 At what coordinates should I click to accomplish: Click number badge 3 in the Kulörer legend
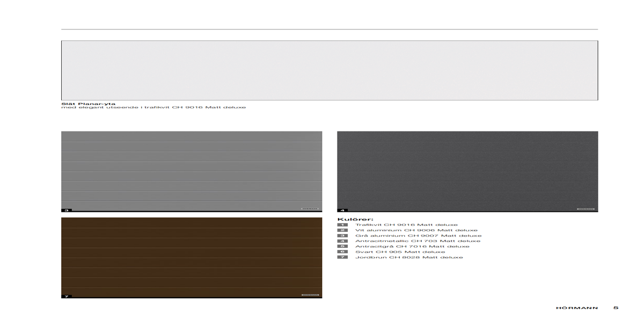pyautogui.click(x=342, y=236)
